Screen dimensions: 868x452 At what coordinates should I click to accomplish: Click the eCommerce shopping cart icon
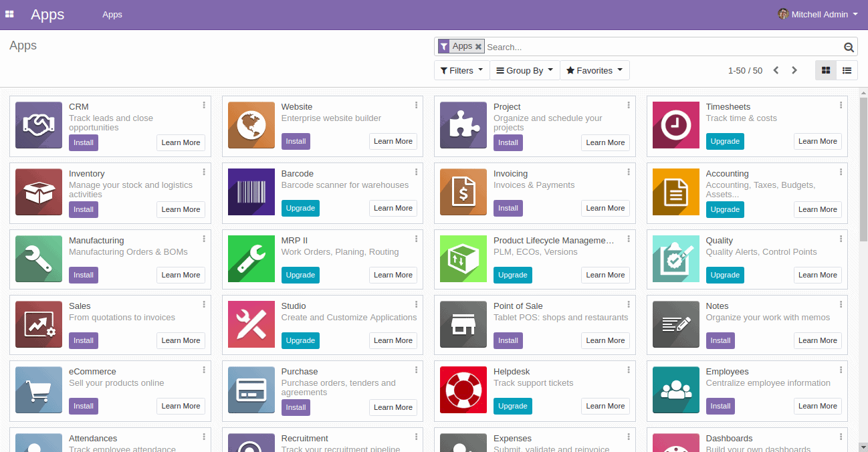(x=38, y=390)
